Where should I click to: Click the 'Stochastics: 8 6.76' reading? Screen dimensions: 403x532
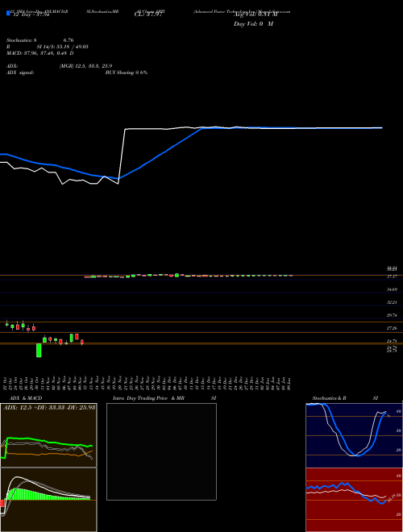39,40
